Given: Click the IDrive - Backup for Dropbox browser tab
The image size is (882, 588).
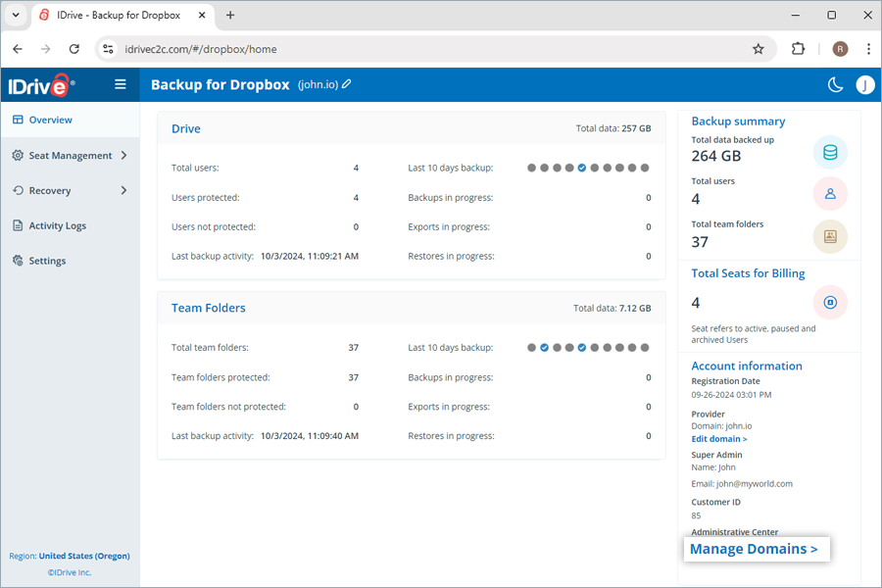Looking at the screenshot, I should tap(118, 16).
